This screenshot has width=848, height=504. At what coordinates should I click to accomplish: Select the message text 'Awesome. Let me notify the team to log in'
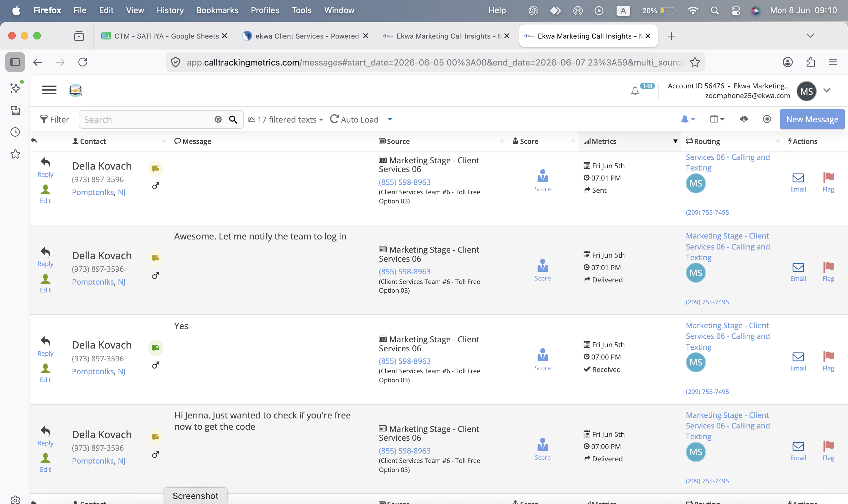[x=260, y=236]
